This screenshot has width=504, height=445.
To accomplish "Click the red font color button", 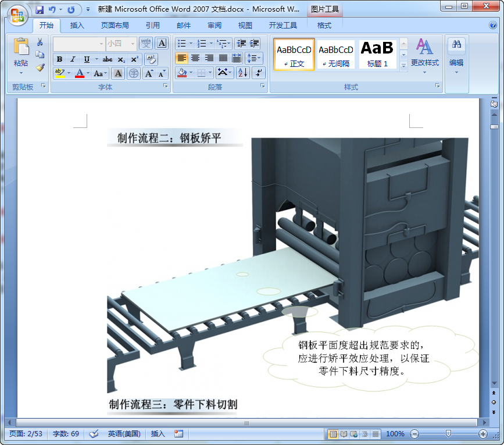I will 80,74.
